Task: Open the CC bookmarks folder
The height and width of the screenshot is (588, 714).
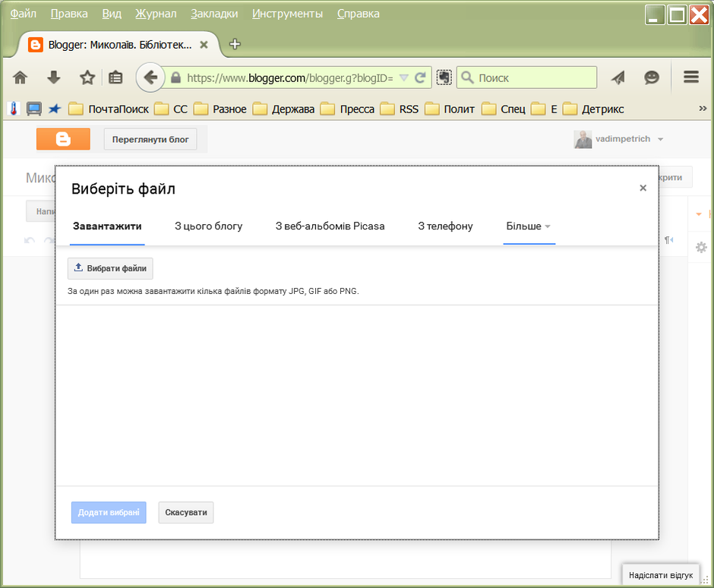Action: (x=171, y=109)
